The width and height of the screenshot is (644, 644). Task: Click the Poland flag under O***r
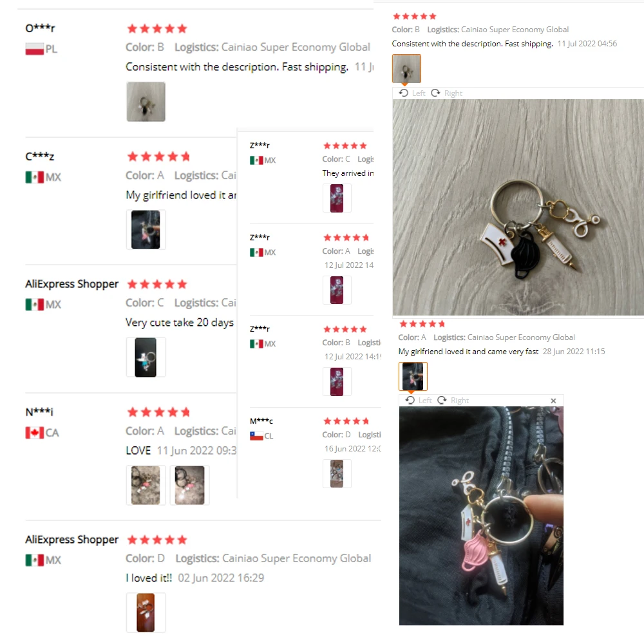pyautogui.click(x=35, y=50)
